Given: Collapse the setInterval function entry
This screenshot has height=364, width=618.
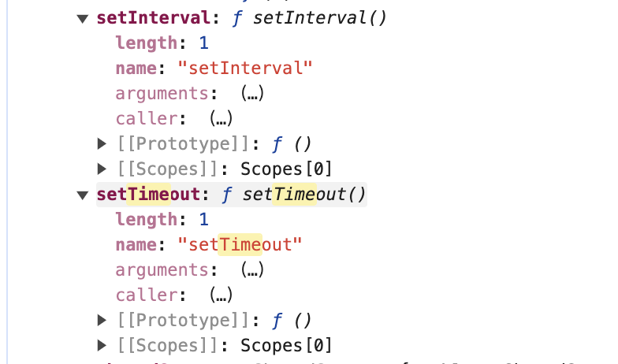Looking at the screenshot, I should (82, 19).
